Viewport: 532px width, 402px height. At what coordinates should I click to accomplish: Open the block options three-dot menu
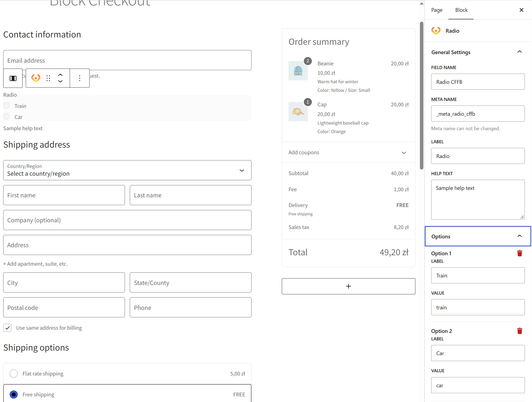point(80,78)
